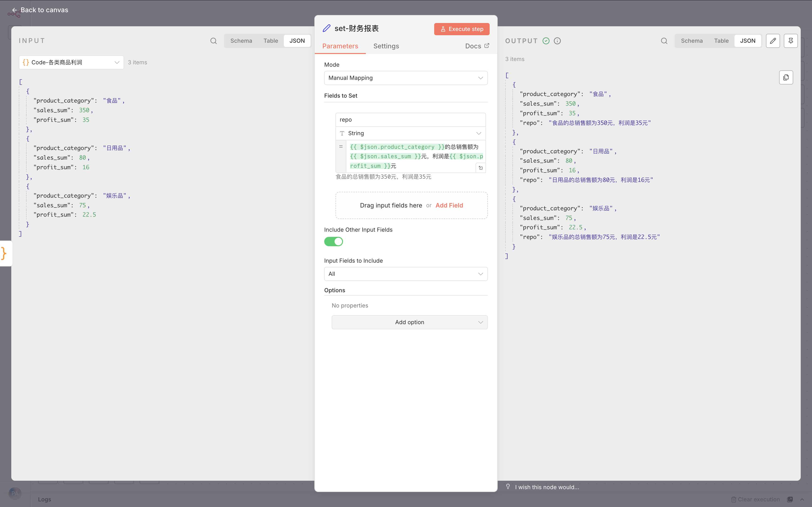
Task: Click the edit output pencil icon
Action: tap(773, 41)
